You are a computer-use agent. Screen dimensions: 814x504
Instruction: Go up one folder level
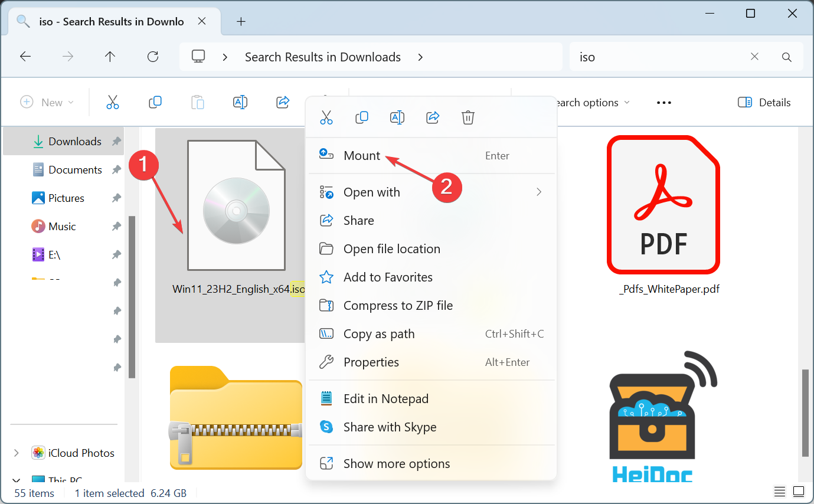110,57
